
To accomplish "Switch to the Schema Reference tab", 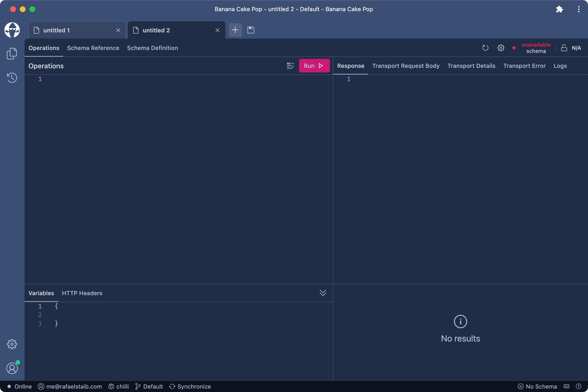I will [x=93, y=48].
